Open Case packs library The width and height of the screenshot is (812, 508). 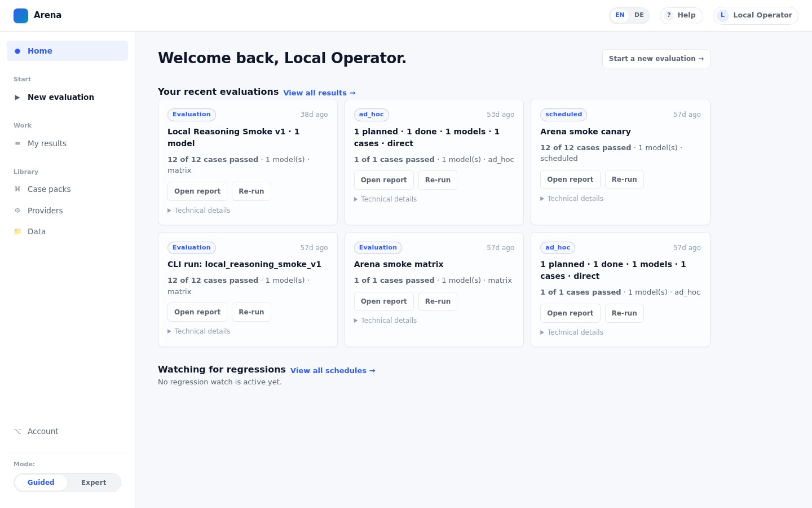[67, 189]
